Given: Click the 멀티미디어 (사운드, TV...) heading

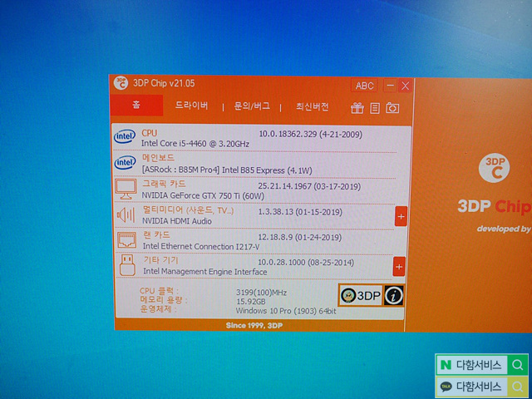Looking at the screenshot, I should pos(189,210).
